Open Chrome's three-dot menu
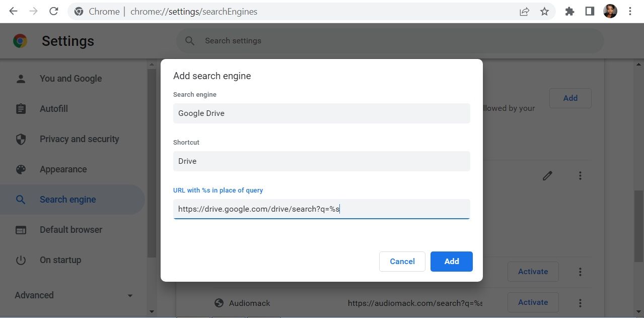This screenshot has height=318, width=644. click(630, 11)
